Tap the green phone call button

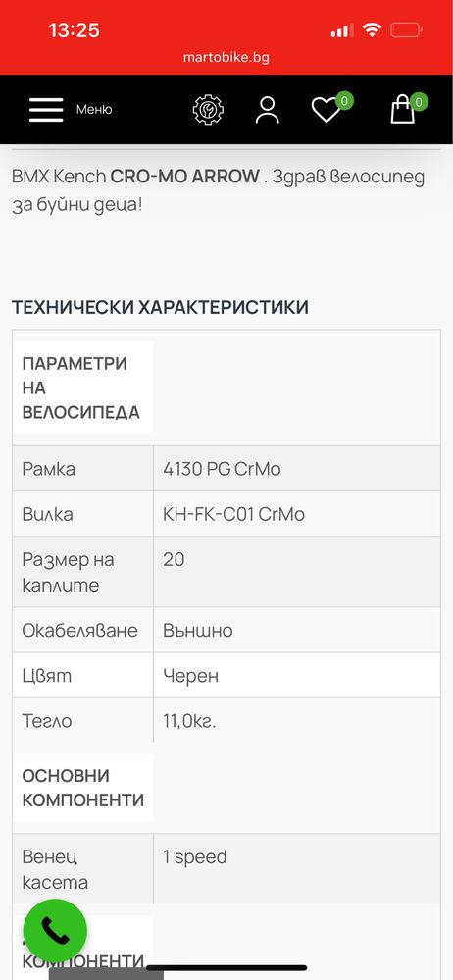pyautogui.click(x=55, y=931)
